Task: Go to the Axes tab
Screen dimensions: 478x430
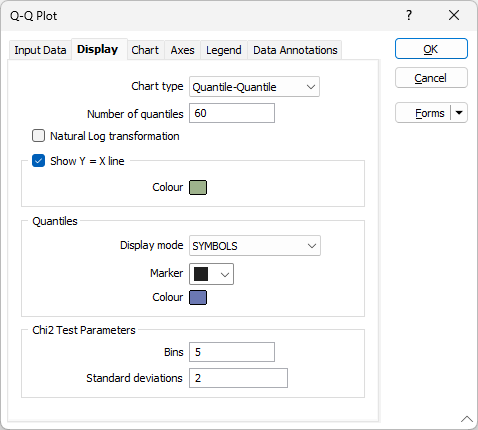Action: tap(182, 50)
